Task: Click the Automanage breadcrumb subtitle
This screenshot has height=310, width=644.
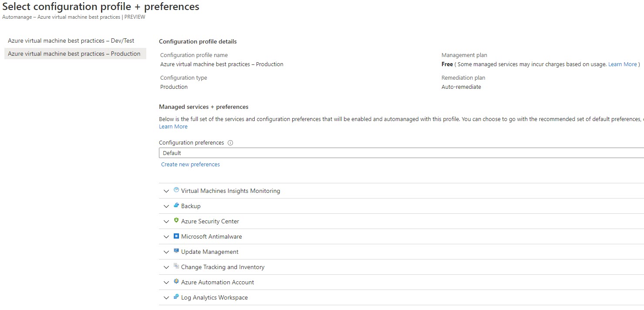Action: click(74, 17)
